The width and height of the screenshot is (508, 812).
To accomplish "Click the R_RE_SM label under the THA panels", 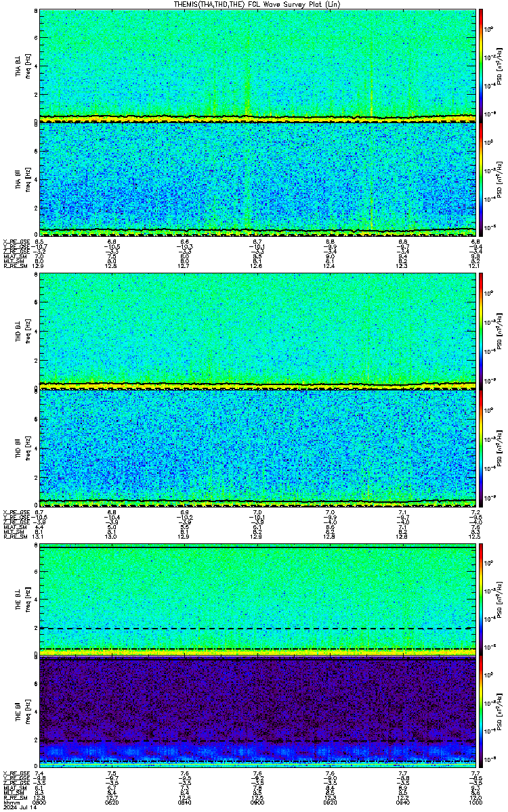I will tap(15, 265).
